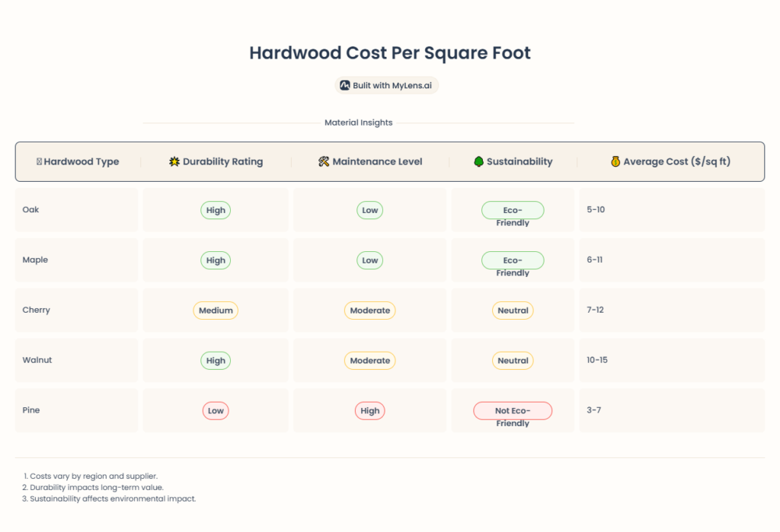Screen dimensions: 780x532
Task: Click Oak's High durability badge
Action: pyautogui.click(x=216, y=210)
